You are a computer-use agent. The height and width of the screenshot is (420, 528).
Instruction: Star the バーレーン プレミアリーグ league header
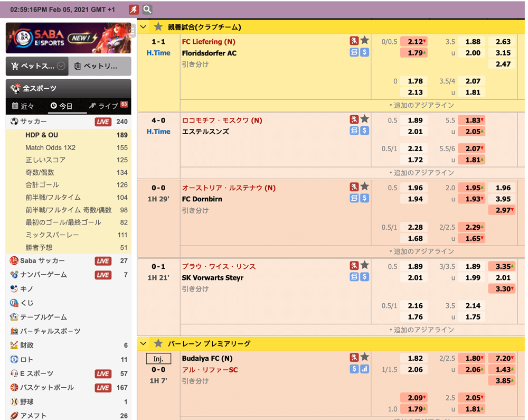(158, 343)
